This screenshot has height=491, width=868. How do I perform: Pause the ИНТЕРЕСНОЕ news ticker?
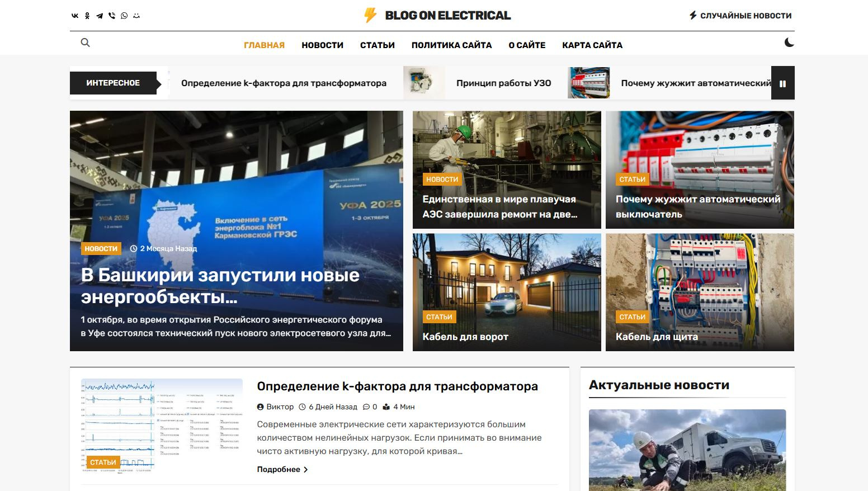[x=782, y=83]
